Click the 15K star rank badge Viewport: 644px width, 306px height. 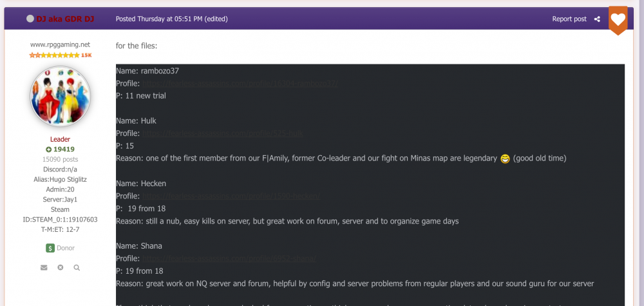(61, 55)
